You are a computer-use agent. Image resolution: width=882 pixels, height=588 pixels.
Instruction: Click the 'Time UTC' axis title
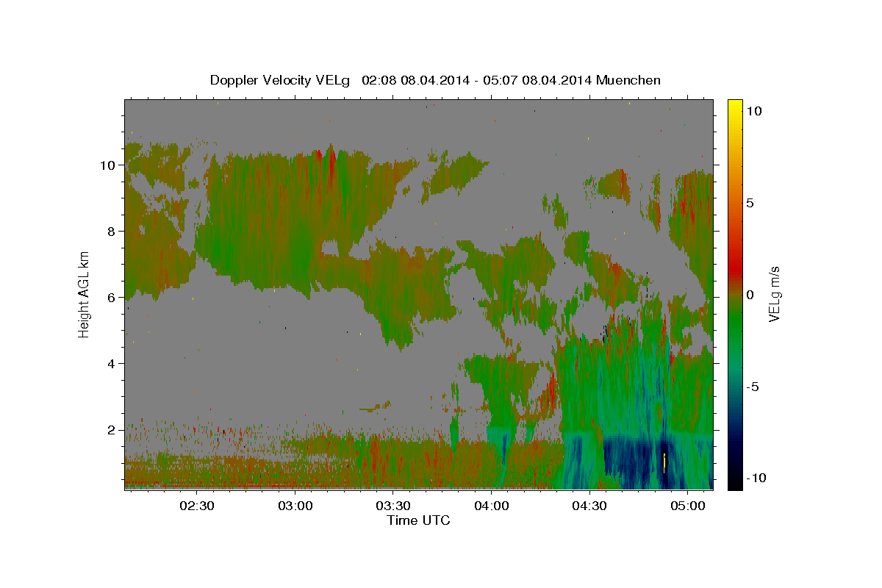418,521
